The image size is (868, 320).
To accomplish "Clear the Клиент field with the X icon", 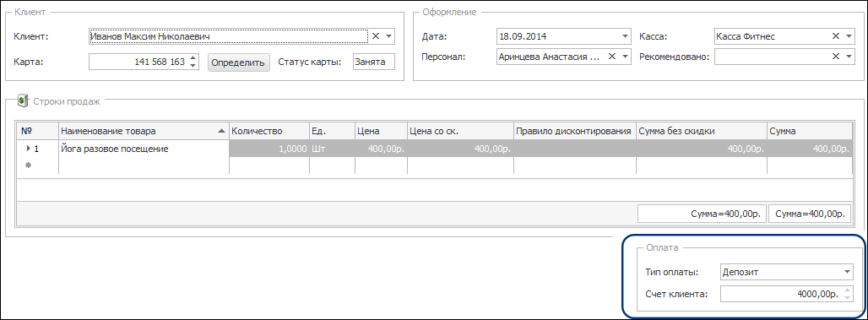I will click(x=376, y=36).
